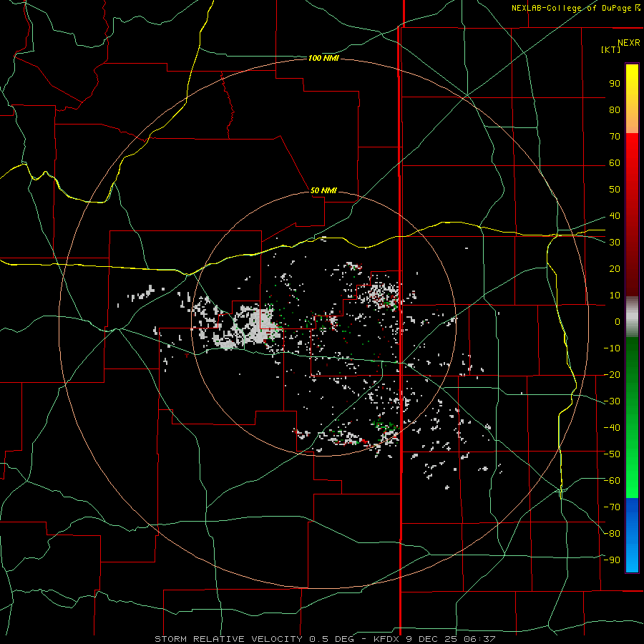Select the -40 scale value
This screenshot has width=644, height=644.
tap(612, 428)
